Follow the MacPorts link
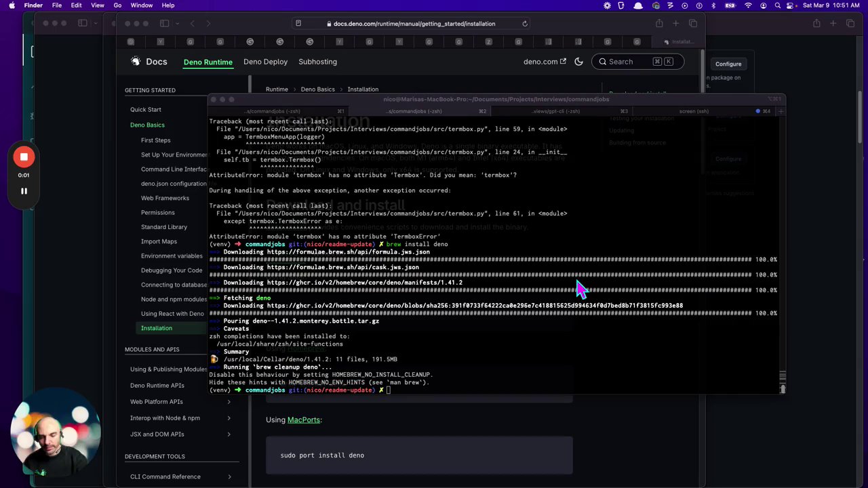868x488 pixels. [304, 420]
